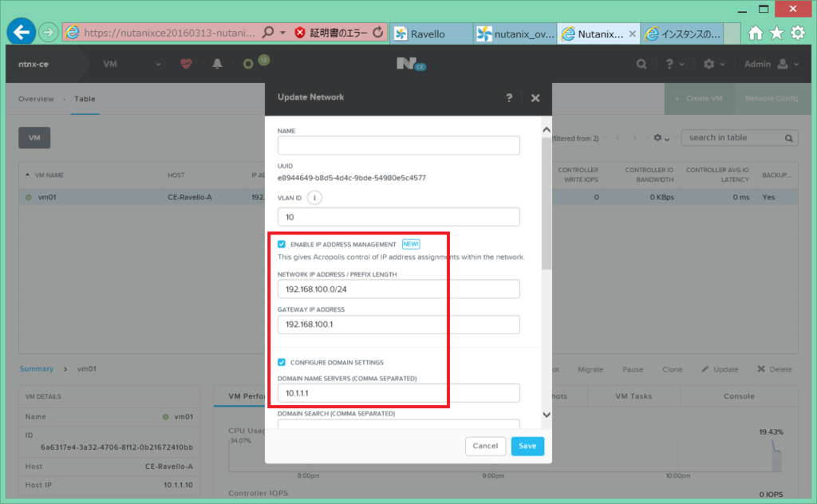817x504 pixels.
Task: Go forward with the browser forward arrow
Action: click(x=49, y=33)
